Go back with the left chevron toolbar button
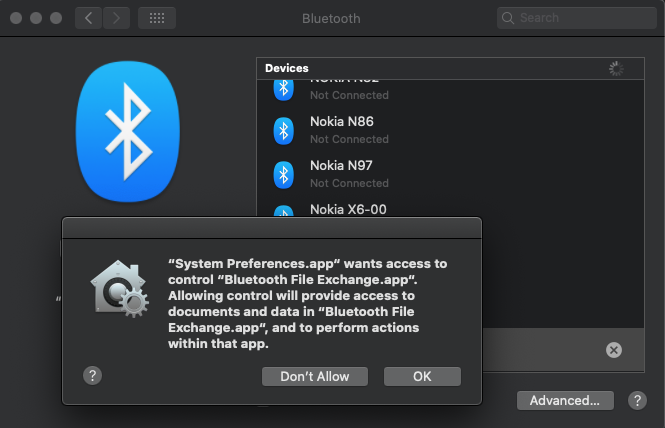 [x=88, y=18]
